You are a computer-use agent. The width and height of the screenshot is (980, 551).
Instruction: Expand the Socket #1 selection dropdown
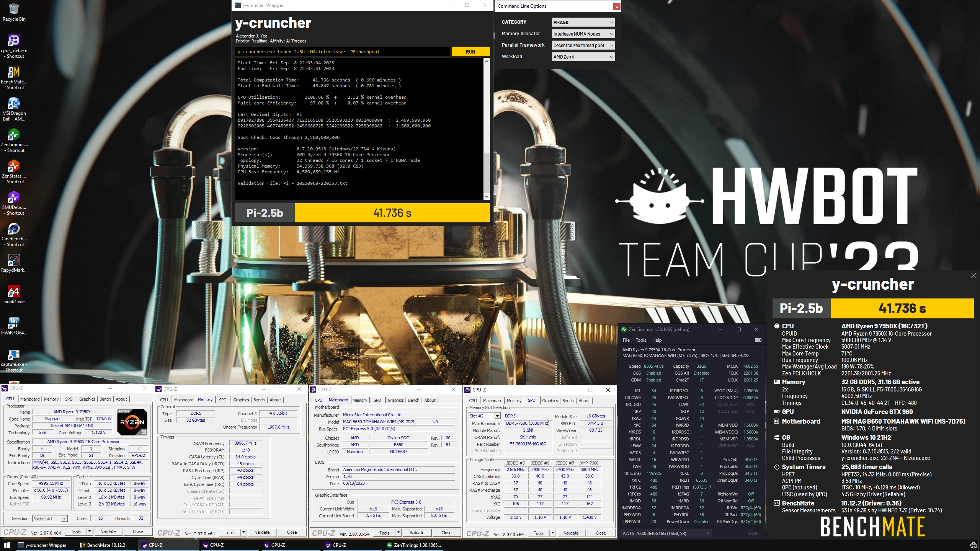[50, 518]
